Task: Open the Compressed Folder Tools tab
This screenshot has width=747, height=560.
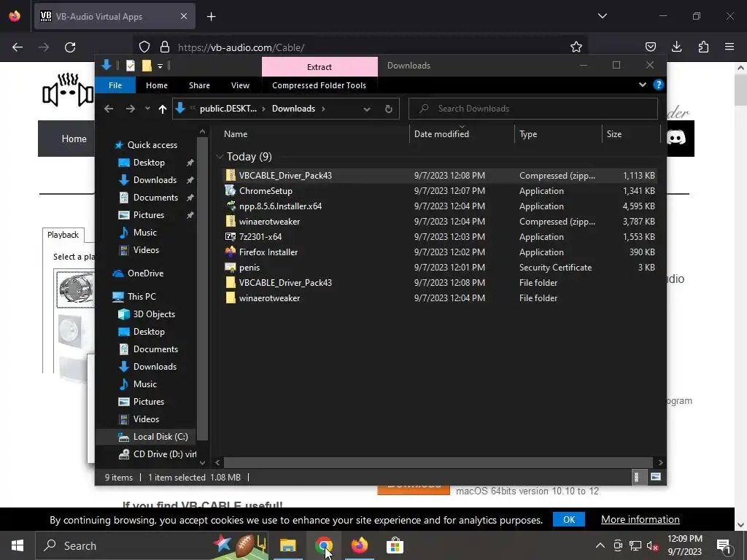Action: 320,85
